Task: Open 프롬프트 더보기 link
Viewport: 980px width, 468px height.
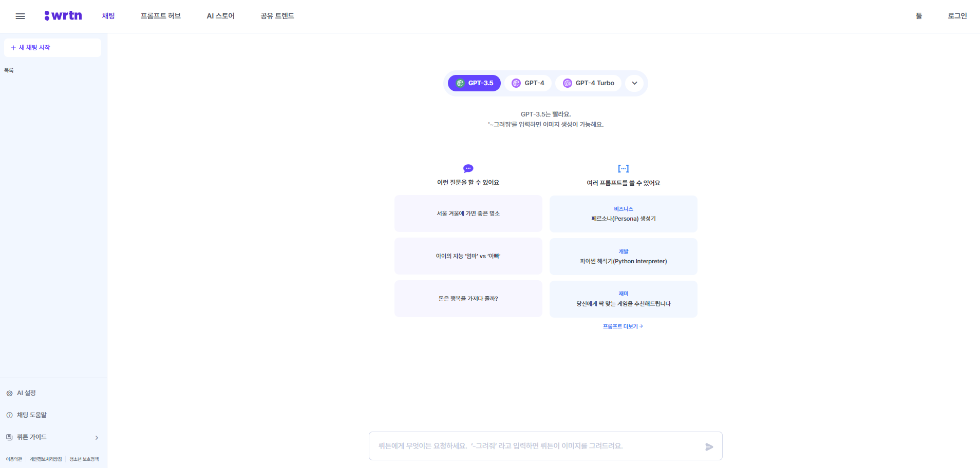Action: [x=623, y=326]
